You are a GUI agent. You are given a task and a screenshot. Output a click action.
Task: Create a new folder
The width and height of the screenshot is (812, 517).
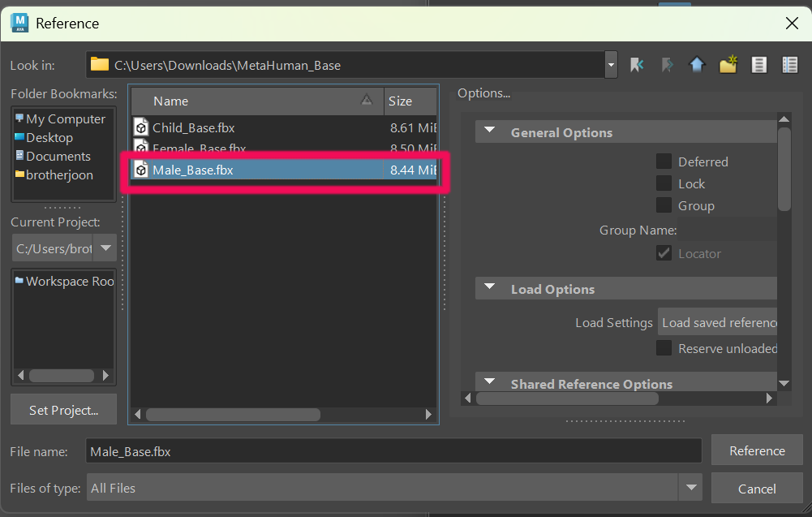728,65
